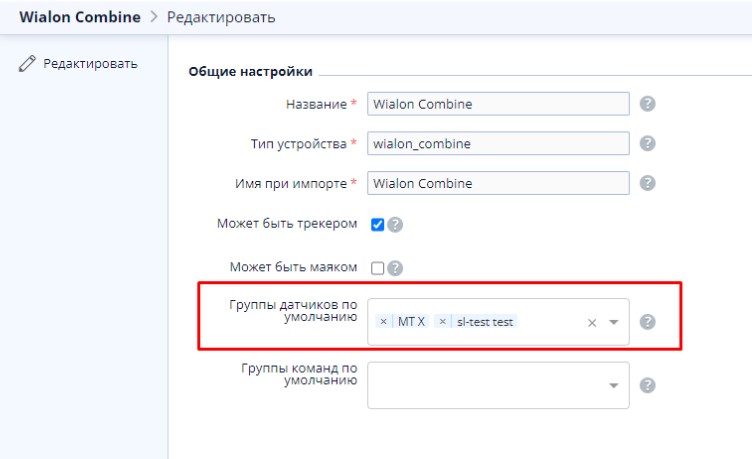Click the help icon beside Тип устройства field
This screenshot has height=459, width=752.
click(x=647, y=143)
